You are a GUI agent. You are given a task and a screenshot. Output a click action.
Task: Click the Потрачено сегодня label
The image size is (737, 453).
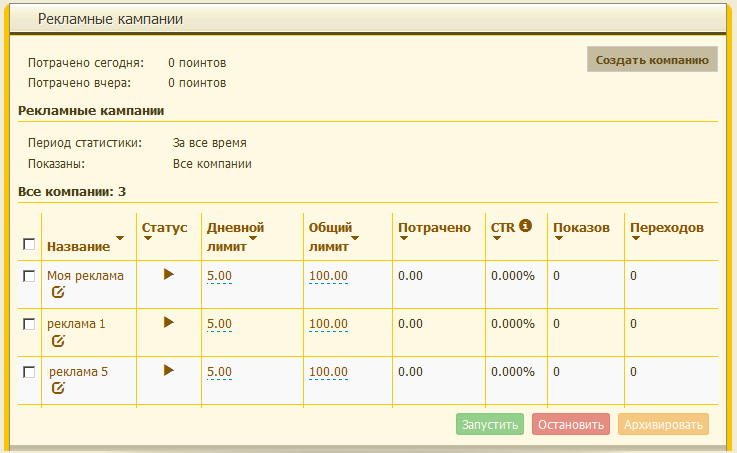click(x=86, y=63)
